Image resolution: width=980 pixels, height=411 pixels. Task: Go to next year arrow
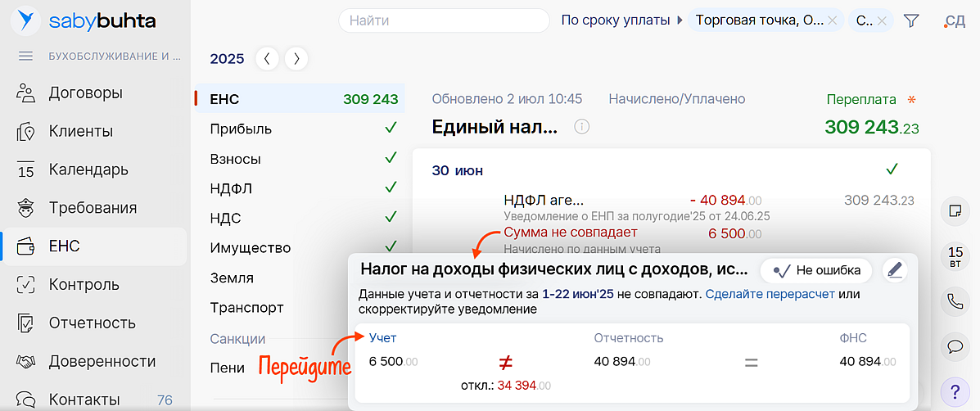[296, 58]
